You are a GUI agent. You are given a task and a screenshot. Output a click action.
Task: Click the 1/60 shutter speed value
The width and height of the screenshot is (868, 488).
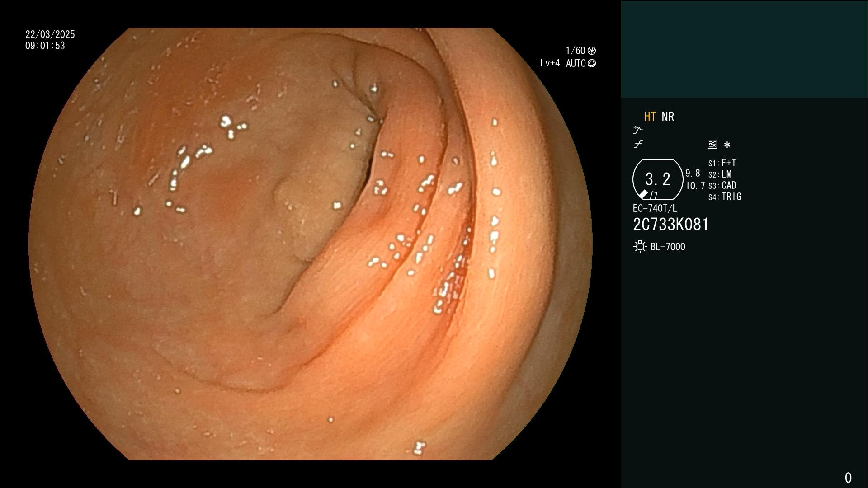point(576,51)
